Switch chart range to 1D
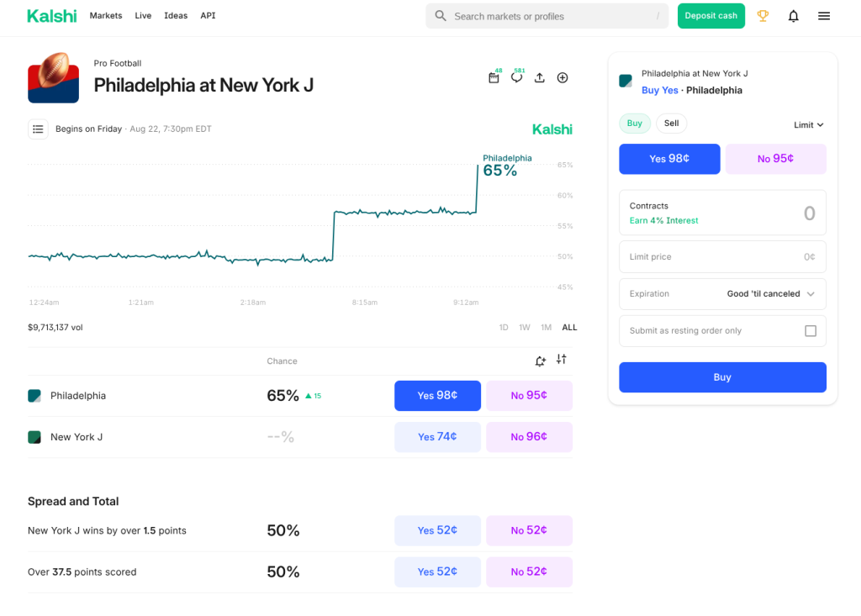Screen dimensions: 861x616 click(504, 327)
